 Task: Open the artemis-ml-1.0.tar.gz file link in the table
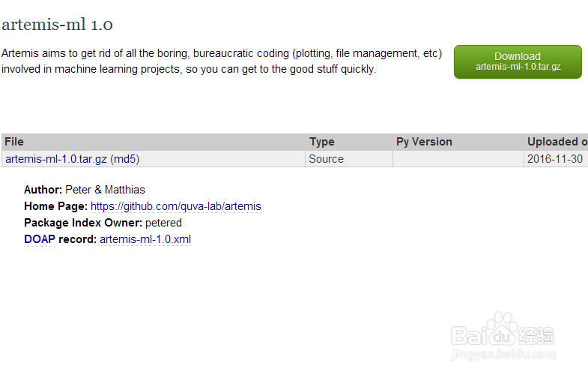pos(56,159)
